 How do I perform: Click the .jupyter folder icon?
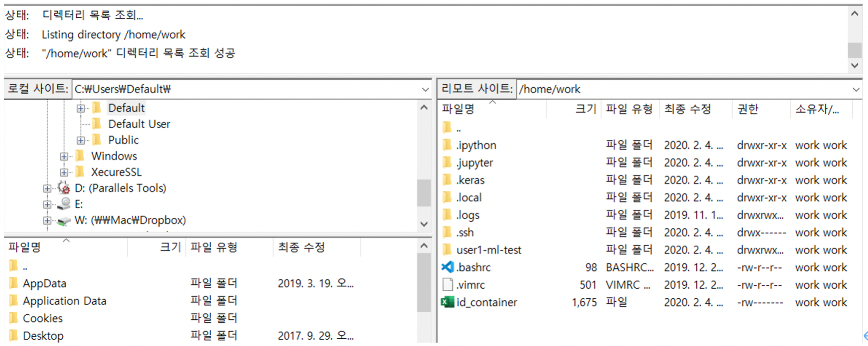[x=448, y=162]
